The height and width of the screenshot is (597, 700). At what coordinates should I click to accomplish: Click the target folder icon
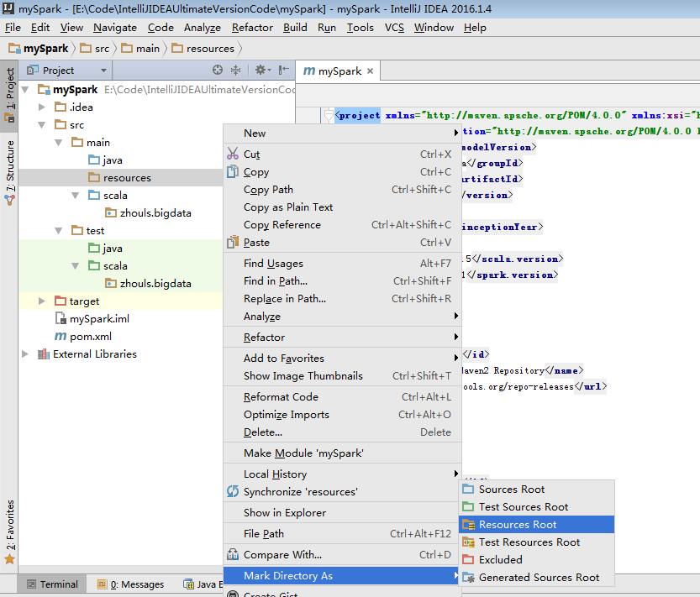point(61,301)
